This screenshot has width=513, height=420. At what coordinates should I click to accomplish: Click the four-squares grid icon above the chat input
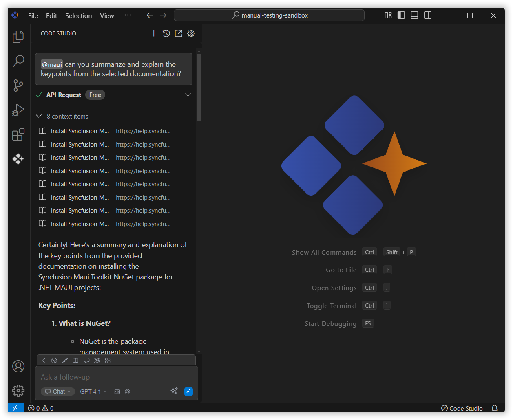[108, 361]
